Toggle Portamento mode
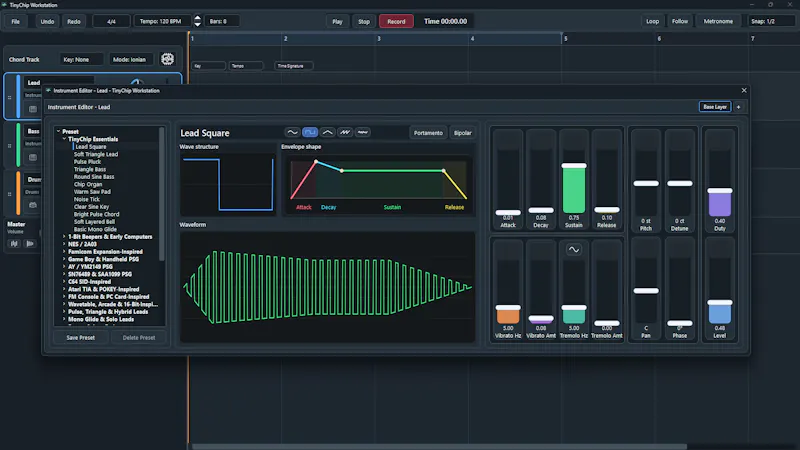 (x=428, y=133)
